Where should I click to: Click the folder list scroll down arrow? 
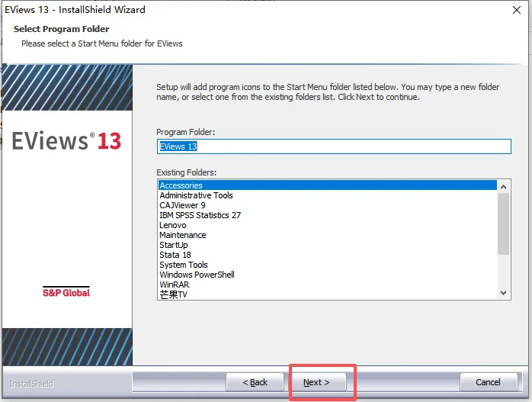click(504, 293)
